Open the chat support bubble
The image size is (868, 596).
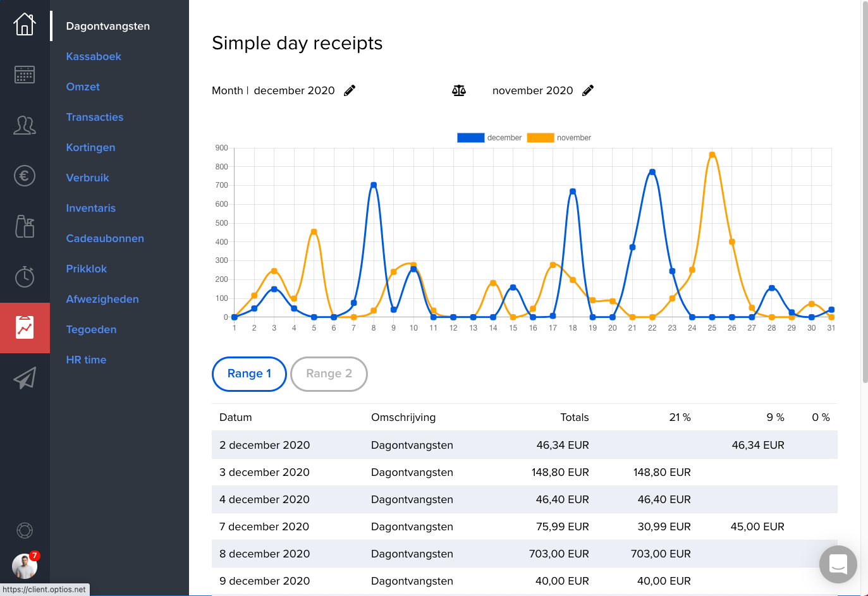[x=838, y=564]
